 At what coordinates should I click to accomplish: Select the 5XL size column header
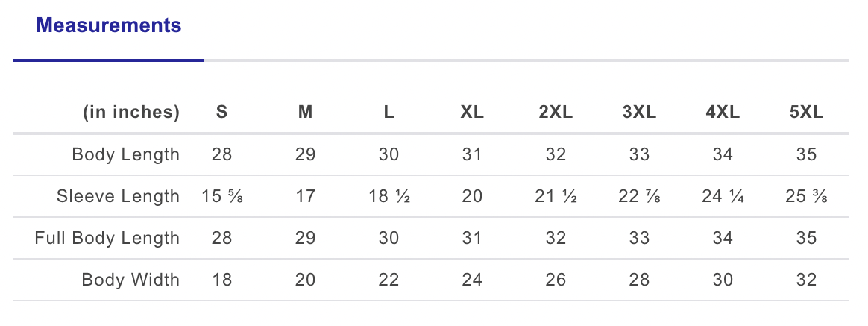pos(806,113)
